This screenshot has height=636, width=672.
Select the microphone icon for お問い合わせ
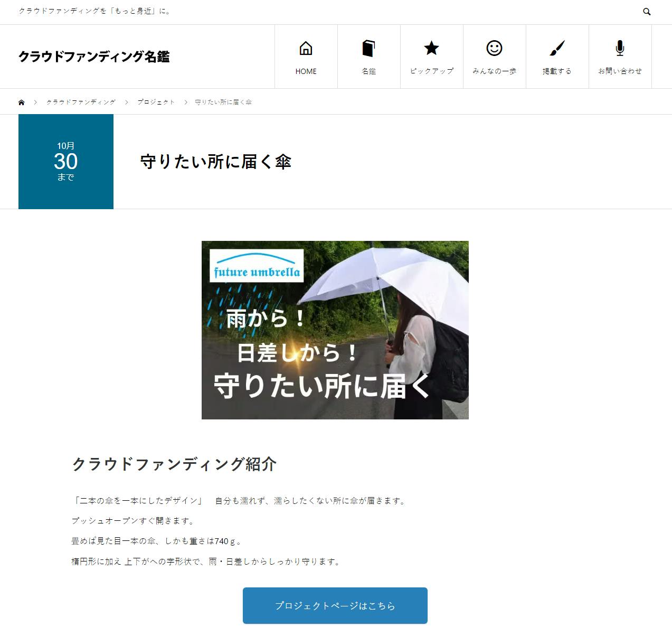[x=620, y=49]
